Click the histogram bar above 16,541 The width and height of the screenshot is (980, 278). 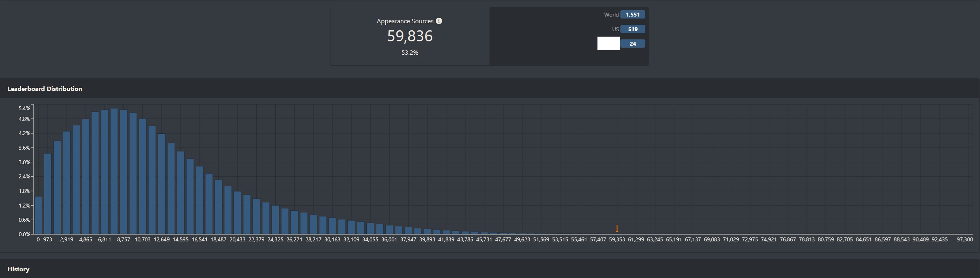(x=200, y=200)
